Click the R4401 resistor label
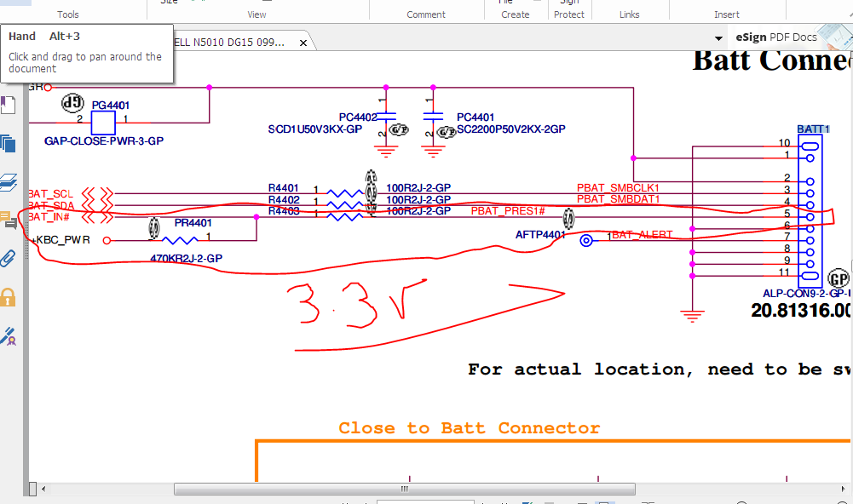 tap(284, 188)
